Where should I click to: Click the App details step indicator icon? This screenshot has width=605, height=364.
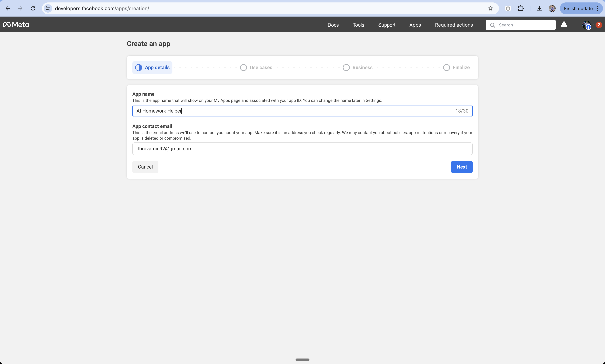click(139, 67)
